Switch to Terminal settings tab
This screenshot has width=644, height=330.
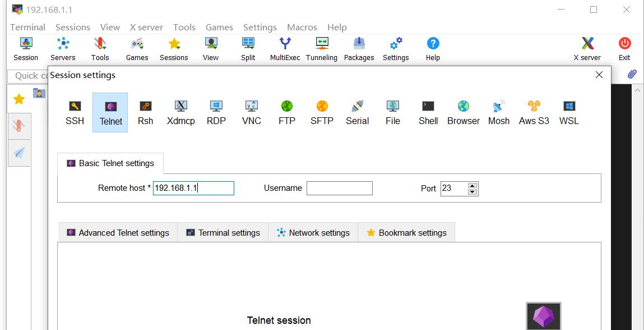tap(223, 232)
